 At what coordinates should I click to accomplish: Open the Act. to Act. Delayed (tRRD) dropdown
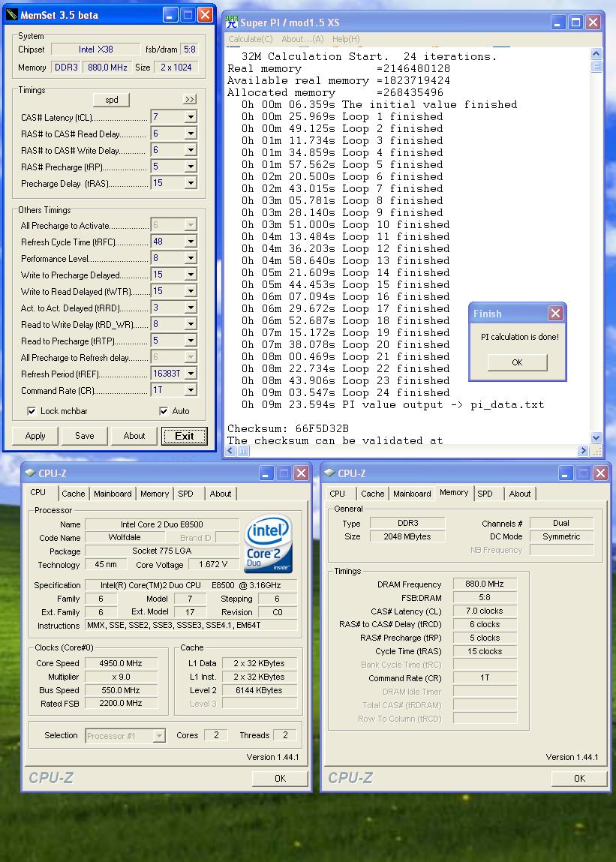(x=191, y=308)
